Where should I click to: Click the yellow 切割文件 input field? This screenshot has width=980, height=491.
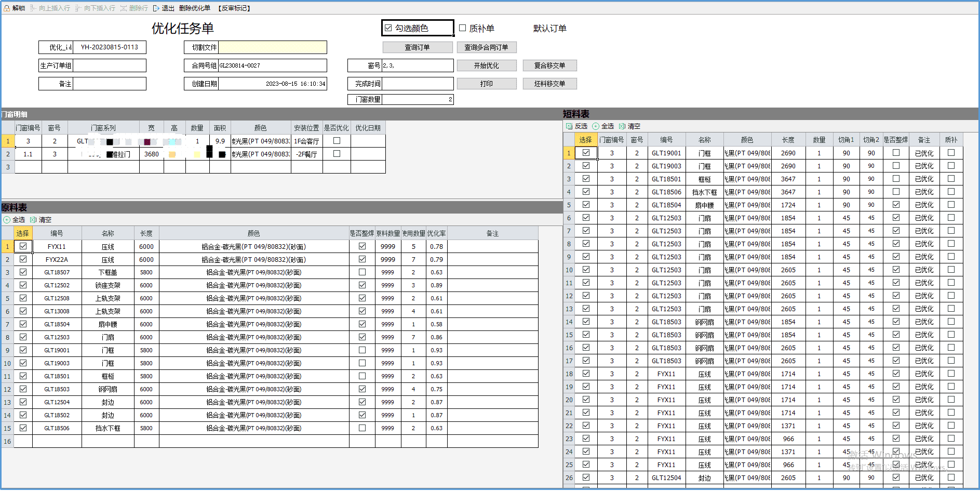(x=273, y=47)
